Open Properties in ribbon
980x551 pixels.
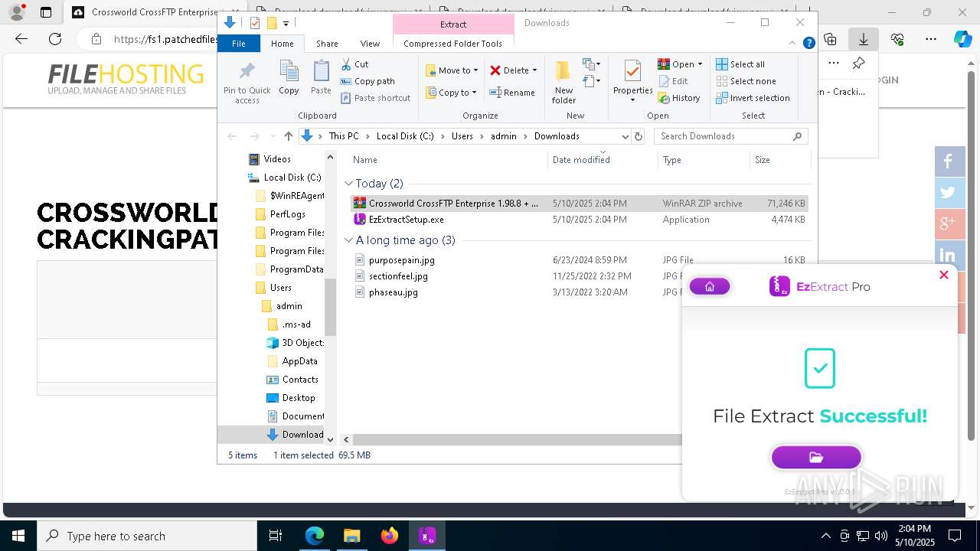[632, 81]
